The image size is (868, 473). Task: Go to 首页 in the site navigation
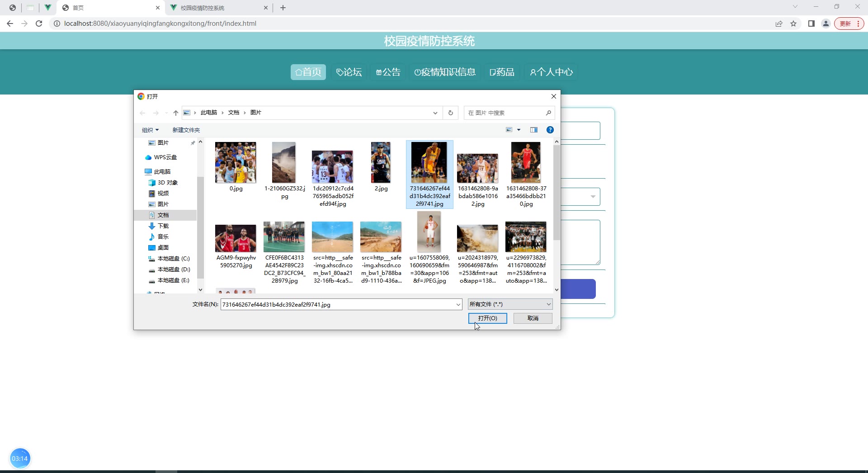click(308, 72)
